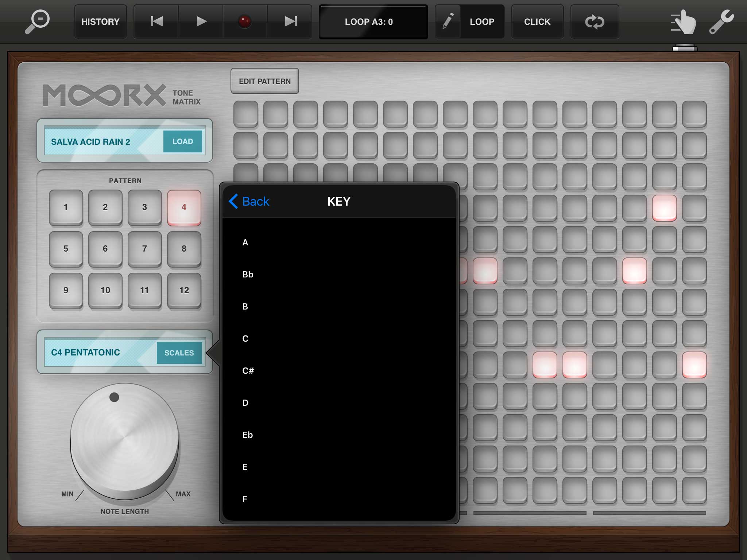Toggle the loop cycle arrows icon
747x560 pixels.
click(x=595, y=22)
